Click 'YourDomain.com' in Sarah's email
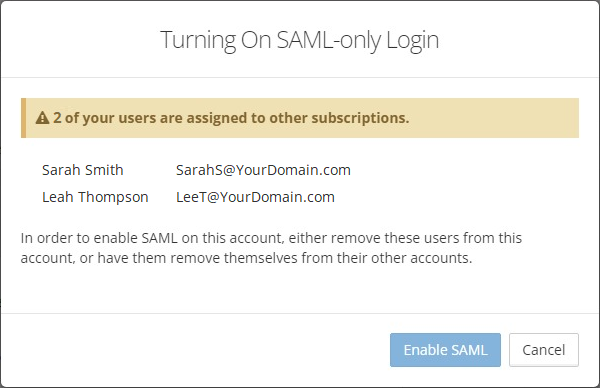 point(293,170)
